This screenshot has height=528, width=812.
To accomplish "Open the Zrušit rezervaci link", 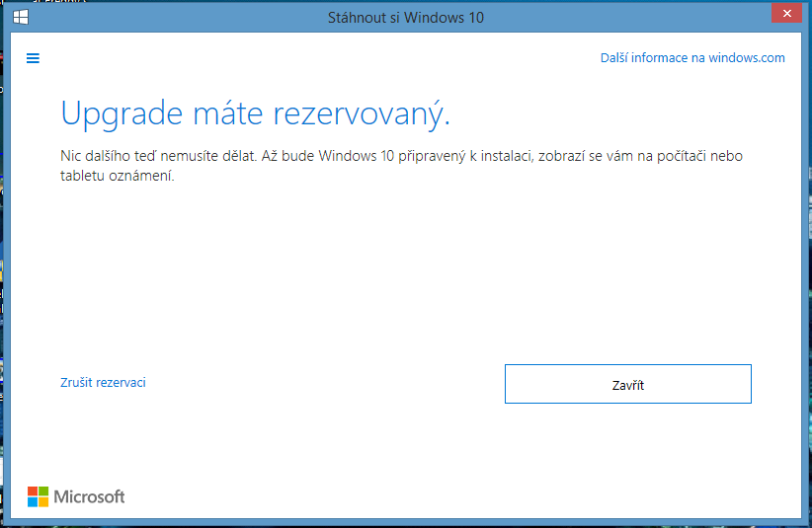I will (x=103, y=382).
